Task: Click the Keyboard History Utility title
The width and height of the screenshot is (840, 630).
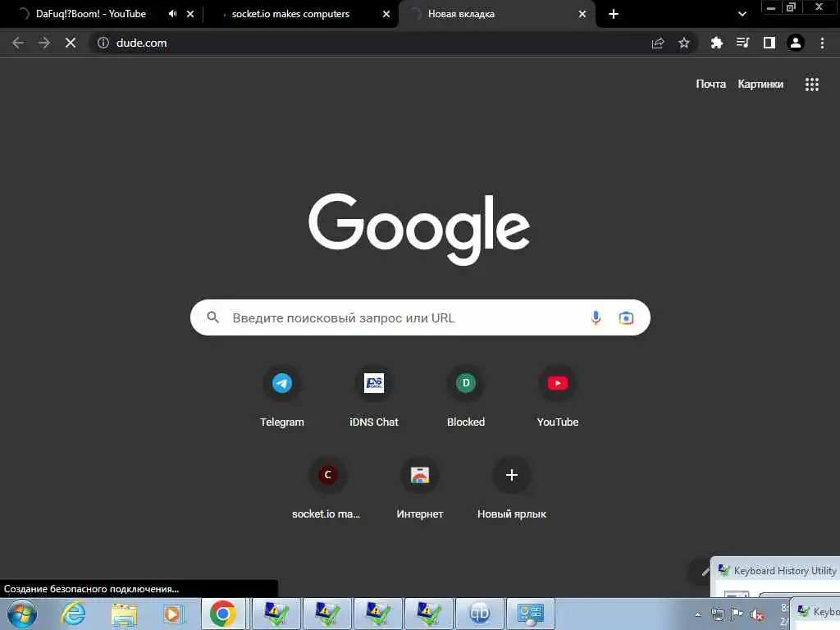Action: point(784,571)
